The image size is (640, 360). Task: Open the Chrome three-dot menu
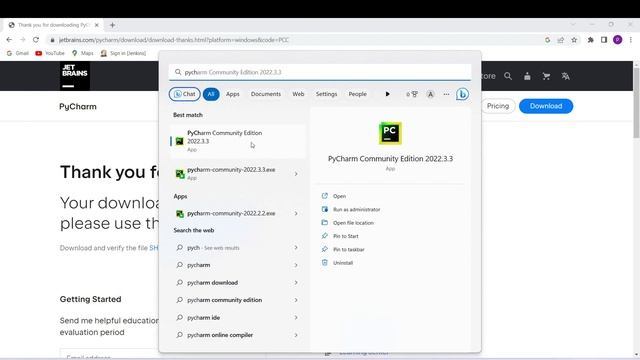pos(631,40)
